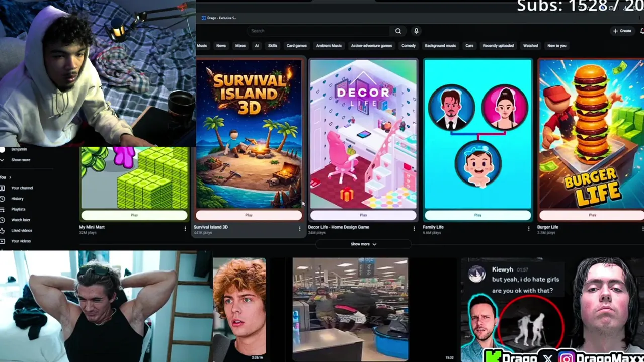
Task: Click the Burger Life title text
Action: pyautogui.click(x=547, y=227)
